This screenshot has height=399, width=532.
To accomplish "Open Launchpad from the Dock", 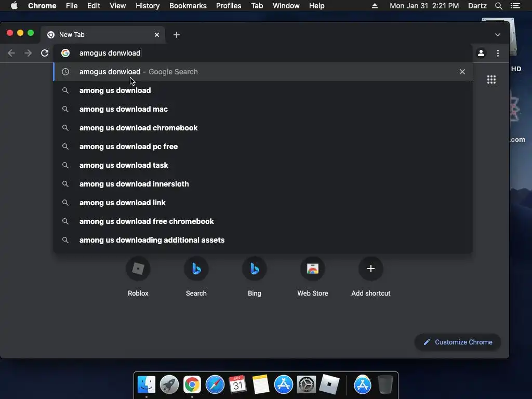I will tap(169, 384).
